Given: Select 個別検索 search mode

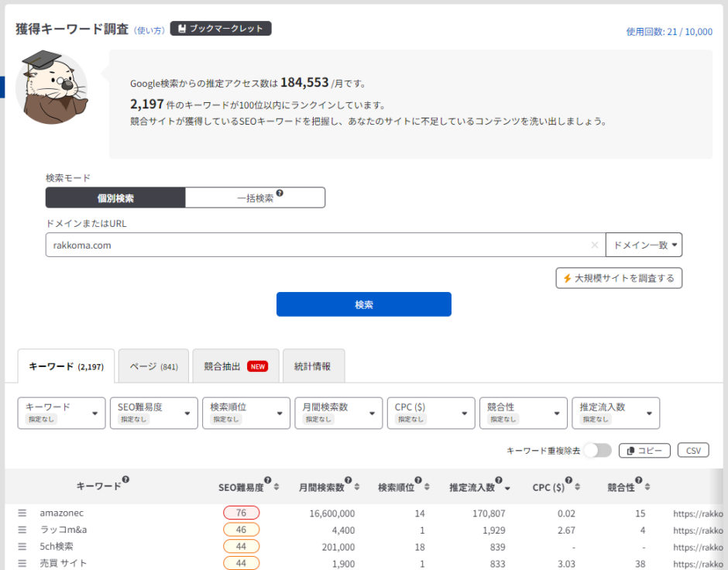Looking at the screenshot, I should (x=115, y=197).
